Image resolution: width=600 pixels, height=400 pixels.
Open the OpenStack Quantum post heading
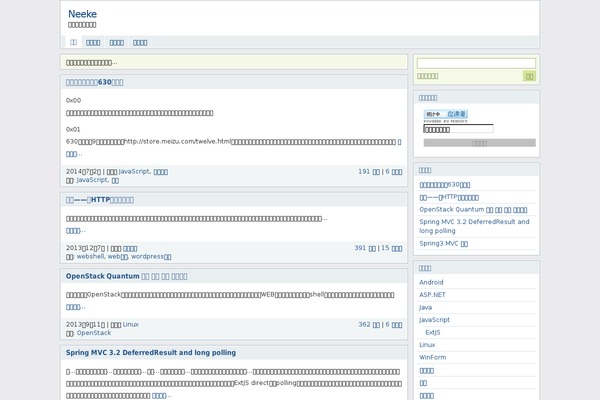(x=126, y=276)
